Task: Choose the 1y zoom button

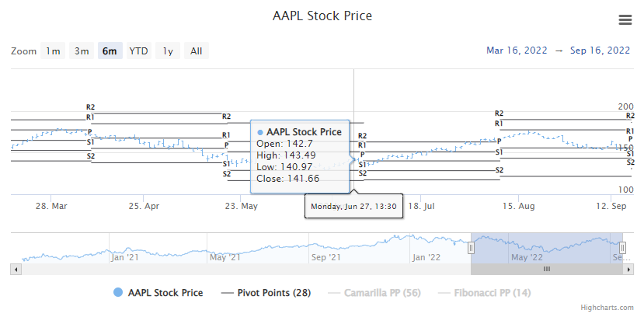Action: pos(167,51)
